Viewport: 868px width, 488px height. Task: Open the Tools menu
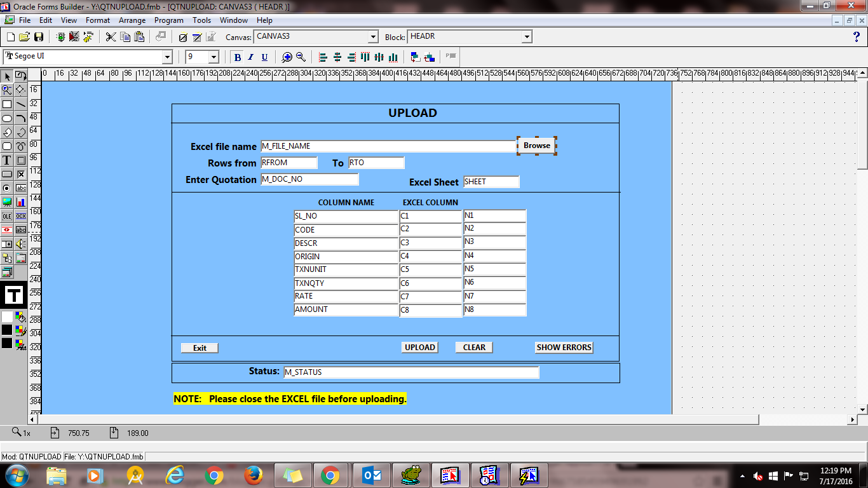coord(201,20)
